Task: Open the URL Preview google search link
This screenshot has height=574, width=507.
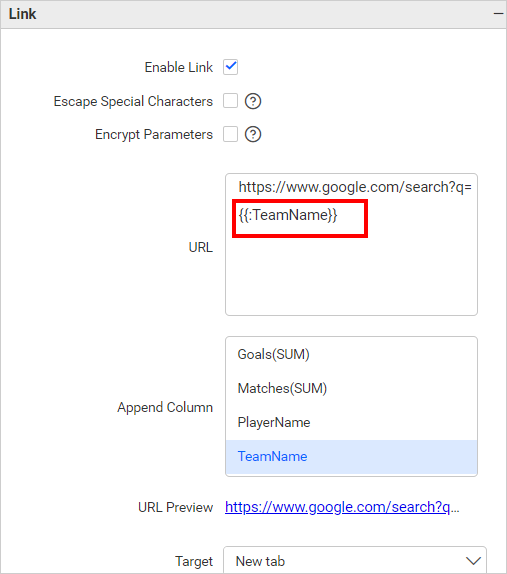Action: [x=342, y=507]
